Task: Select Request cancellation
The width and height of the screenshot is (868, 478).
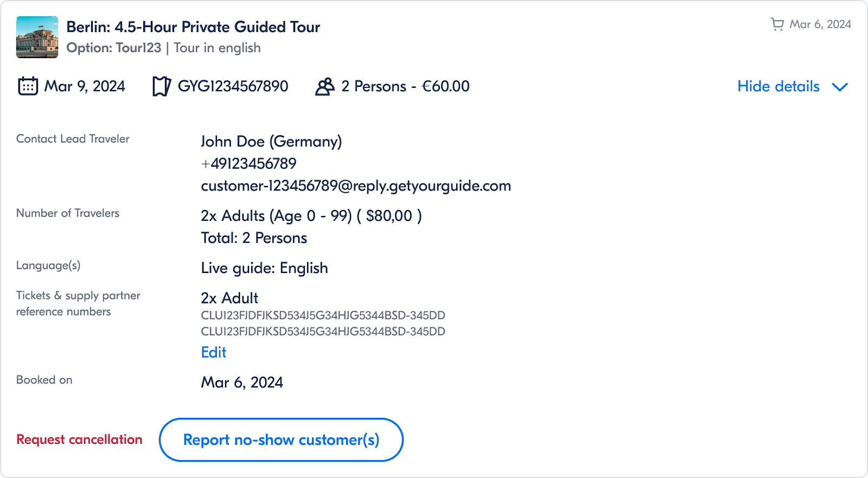Action: point(79,439)
